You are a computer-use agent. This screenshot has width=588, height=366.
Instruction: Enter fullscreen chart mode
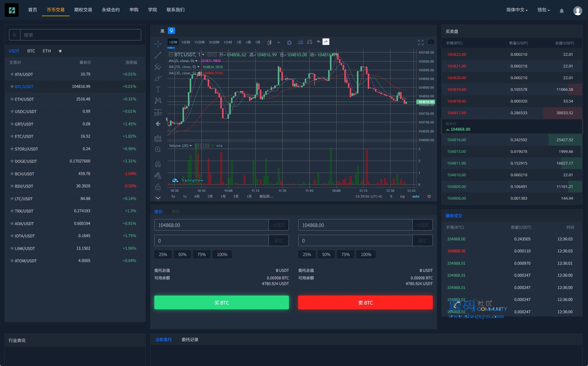[421, 42]
